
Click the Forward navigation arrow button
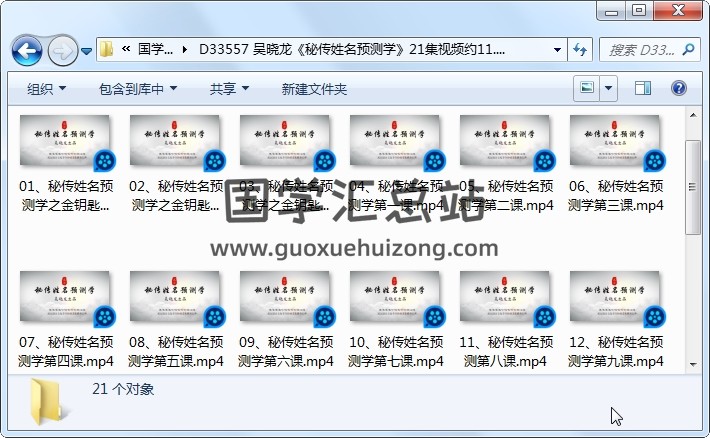click(x=62, y=49)
